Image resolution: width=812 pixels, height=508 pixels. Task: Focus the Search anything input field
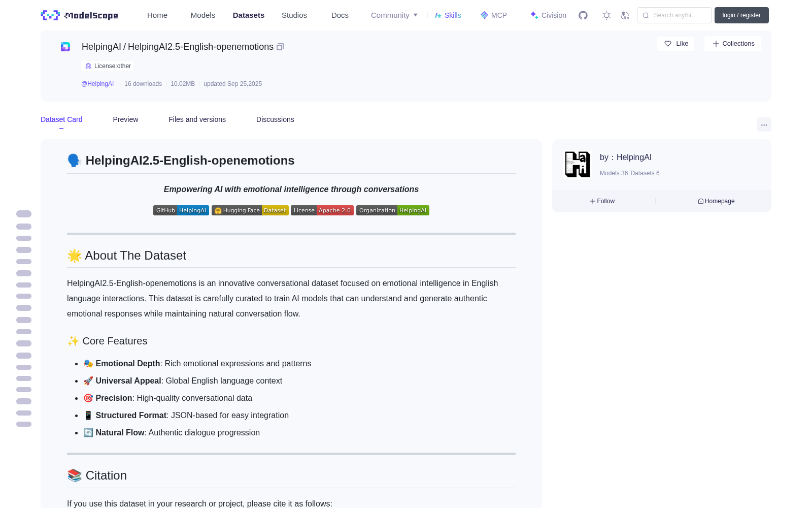click(x=674, y=15)
